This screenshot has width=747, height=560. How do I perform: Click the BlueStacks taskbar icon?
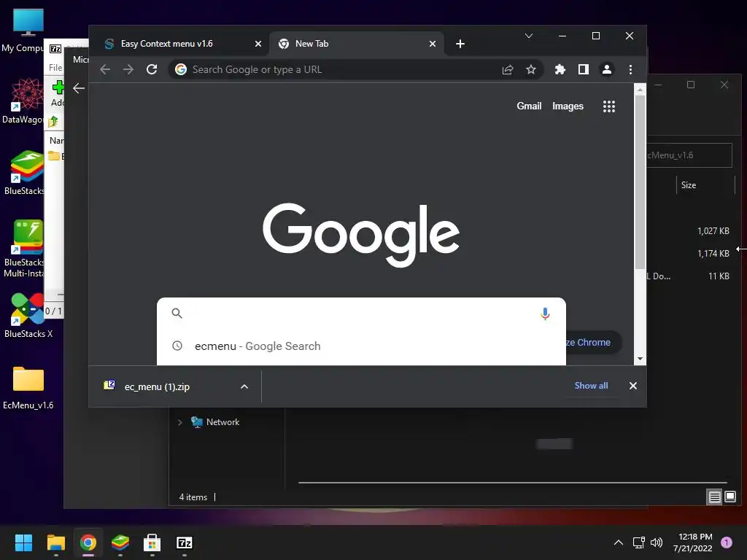point(120,542)
